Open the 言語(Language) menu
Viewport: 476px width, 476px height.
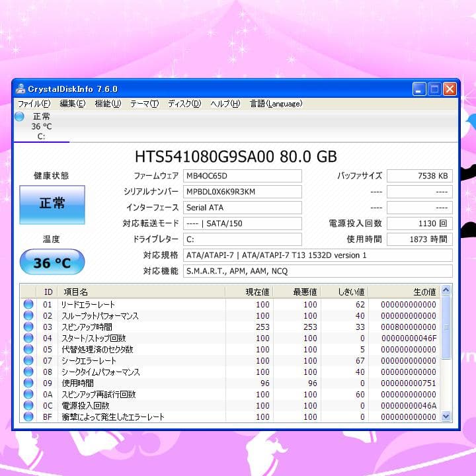[x=276, y=104]
